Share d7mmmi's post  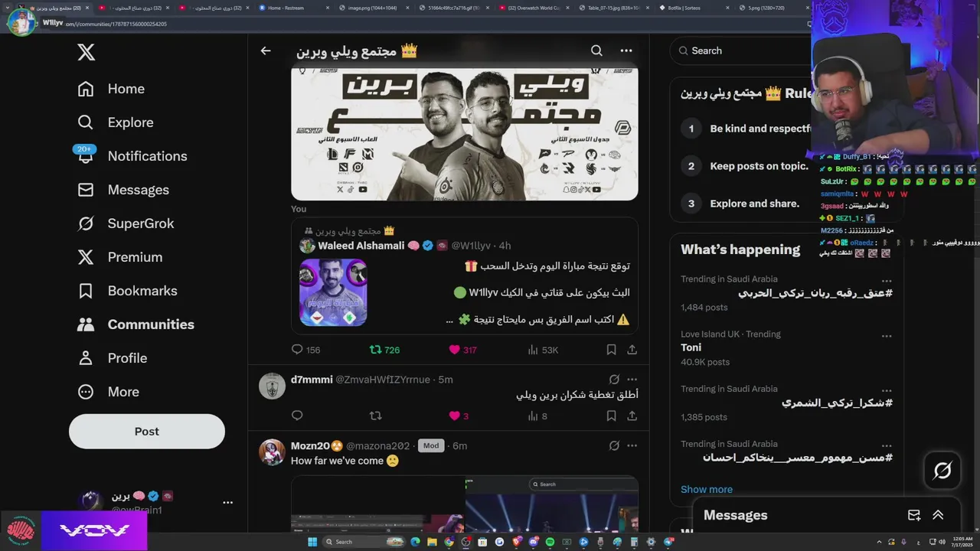click(x=632, y=416)
